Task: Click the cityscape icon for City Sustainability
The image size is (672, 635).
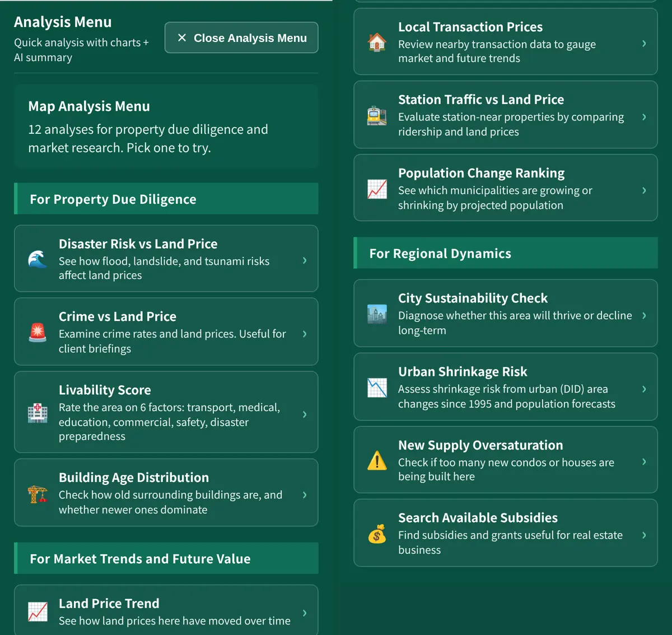Action: [x=377, y=314]
